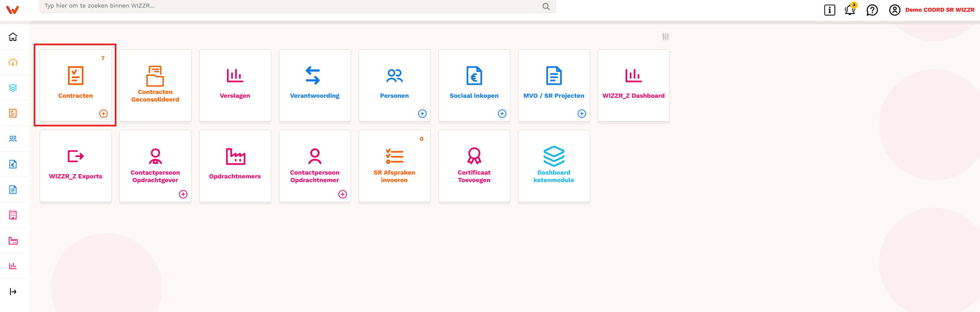Open the Opdrachtnemers tile

(x=235, y=166)
